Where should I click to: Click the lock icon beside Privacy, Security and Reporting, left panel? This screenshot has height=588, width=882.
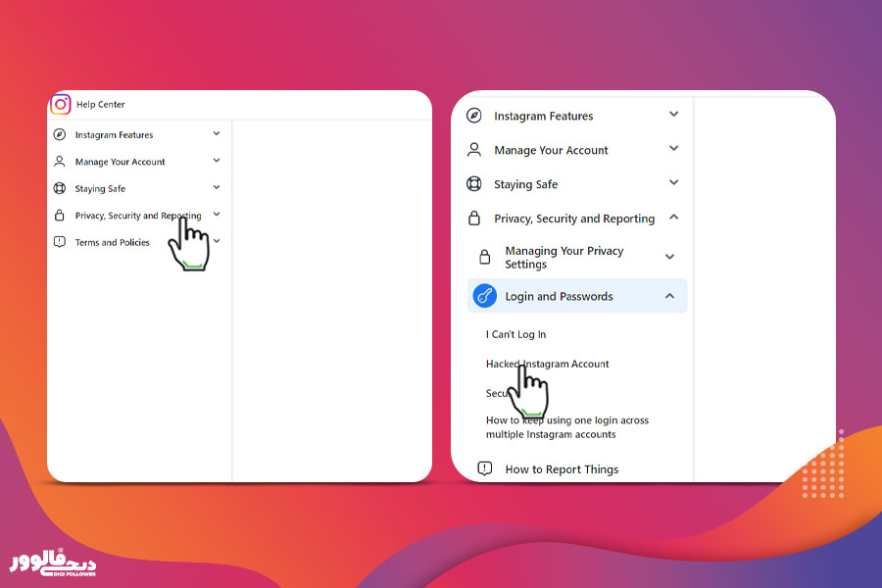[59, 215]
